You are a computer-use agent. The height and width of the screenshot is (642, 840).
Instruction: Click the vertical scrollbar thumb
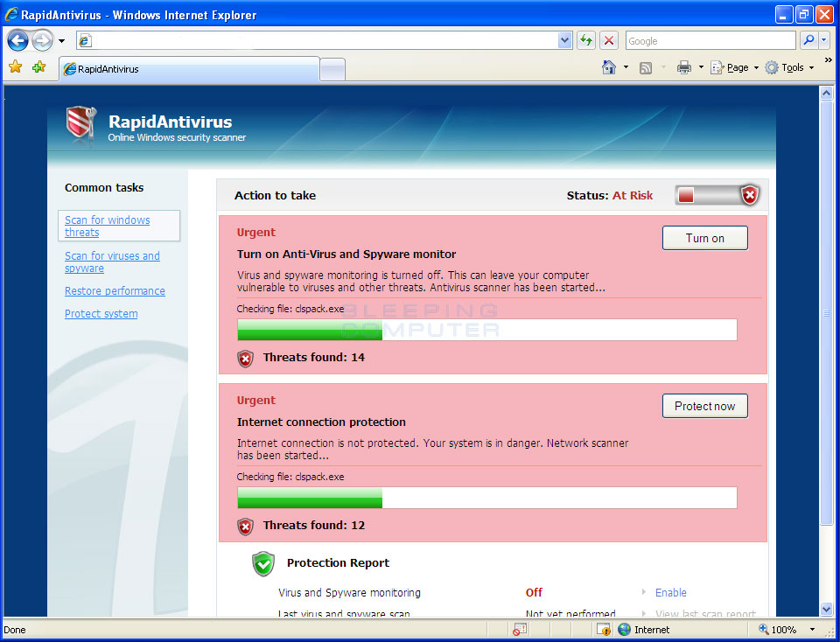[827, 313]
